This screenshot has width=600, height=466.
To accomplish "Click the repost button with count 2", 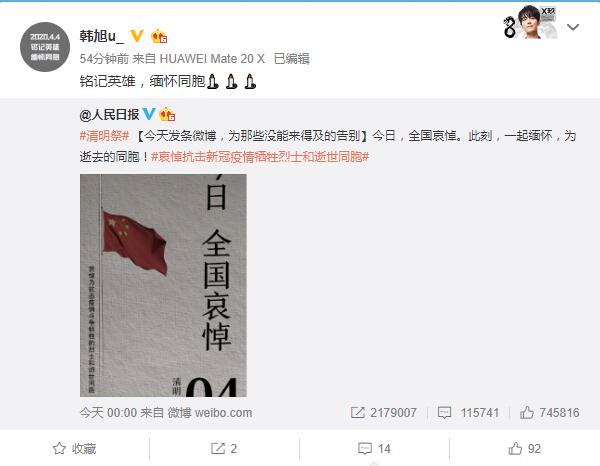I will tap(224, 448).
